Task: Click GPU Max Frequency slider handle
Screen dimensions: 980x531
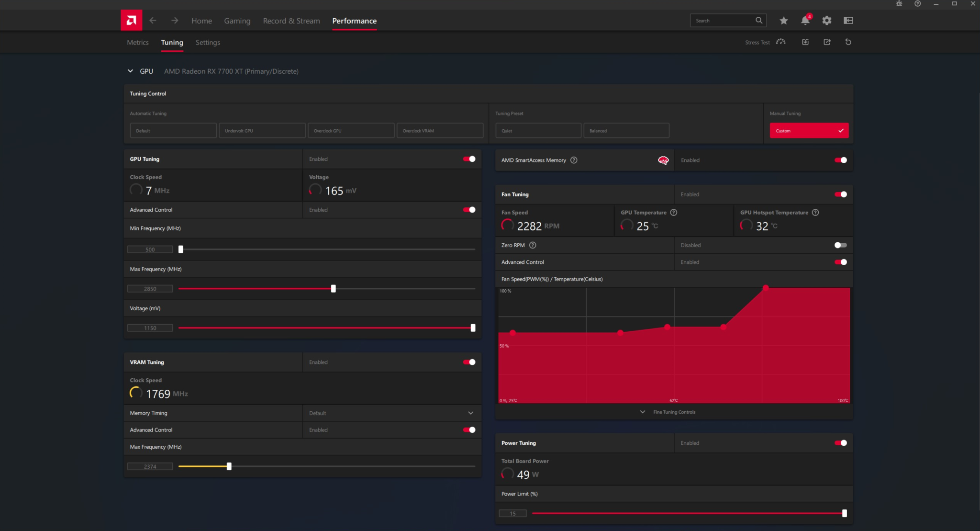Action: pyautogui.click(x=334, y=289)
